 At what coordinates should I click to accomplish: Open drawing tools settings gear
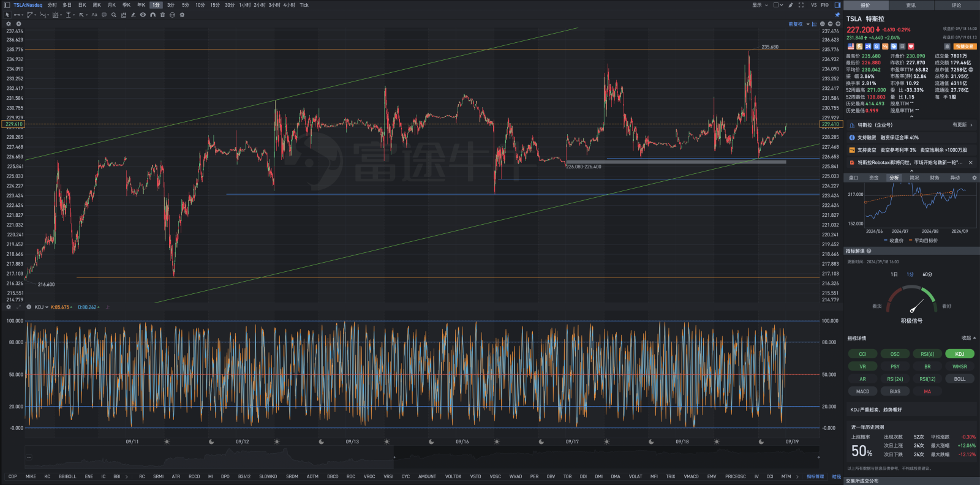tap(182, 15)
